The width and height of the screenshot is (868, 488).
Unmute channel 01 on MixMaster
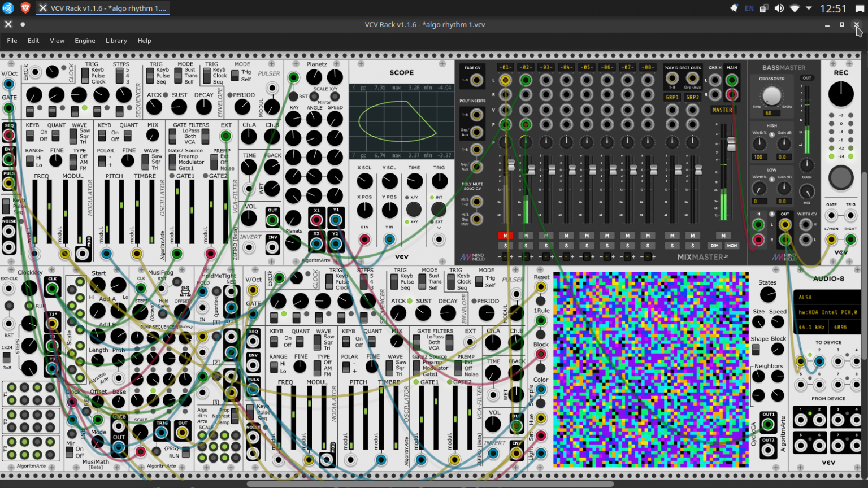pyautogui.click(x=505, y=236)
